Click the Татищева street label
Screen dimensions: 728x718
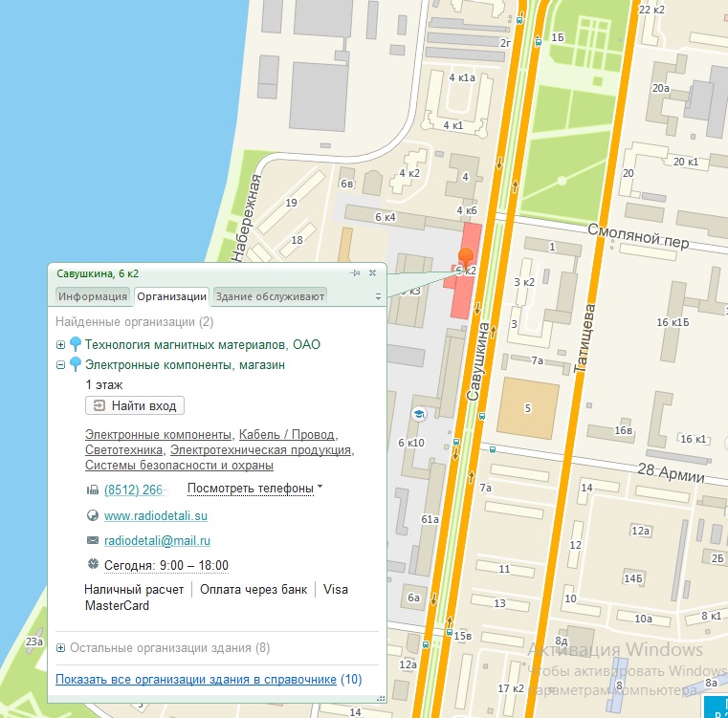[585, 338]
